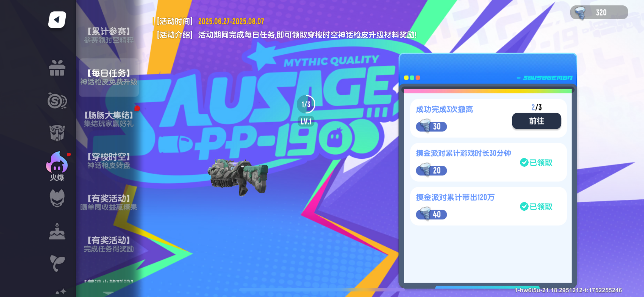This screenshot has width=644, height=297.
Task: Tap the 30 bolt reward badge
Action: 431,126
